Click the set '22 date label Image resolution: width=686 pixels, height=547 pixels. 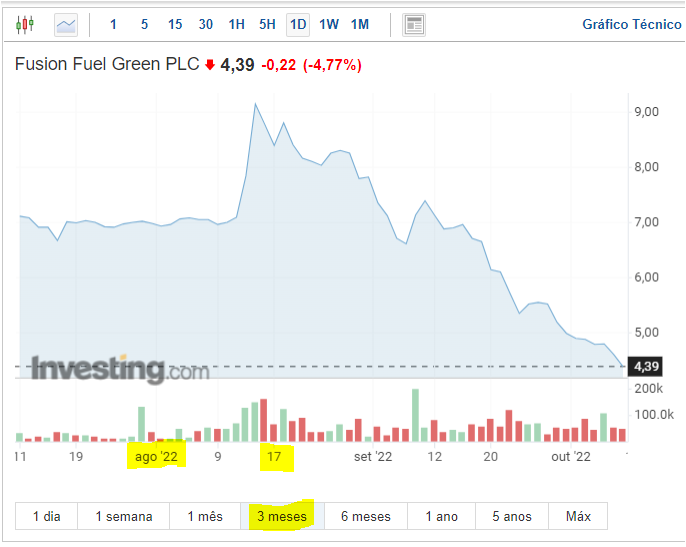click(x=373, y=456)
